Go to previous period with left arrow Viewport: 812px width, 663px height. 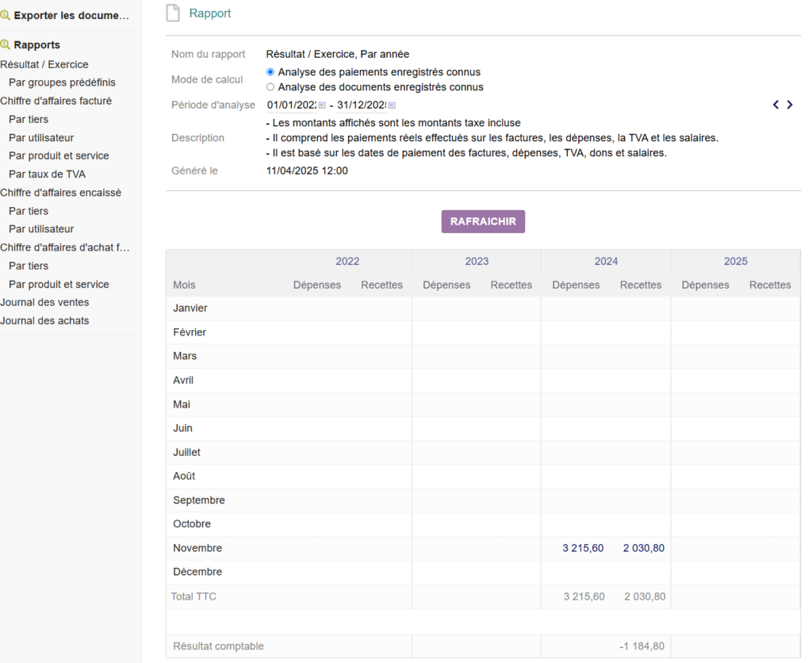[776, 105]
